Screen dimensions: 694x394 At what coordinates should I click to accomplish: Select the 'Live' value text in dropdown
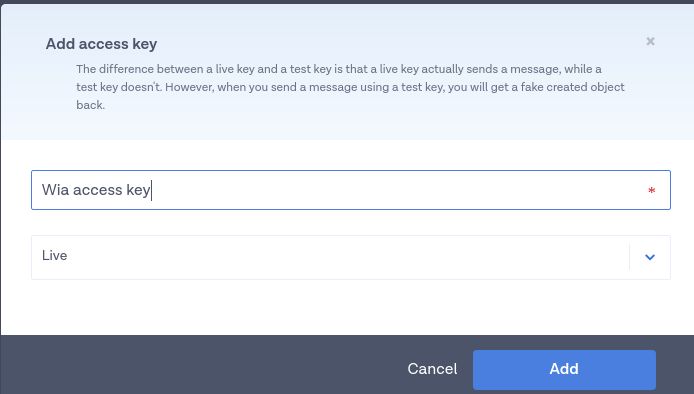tap(54, 255)
